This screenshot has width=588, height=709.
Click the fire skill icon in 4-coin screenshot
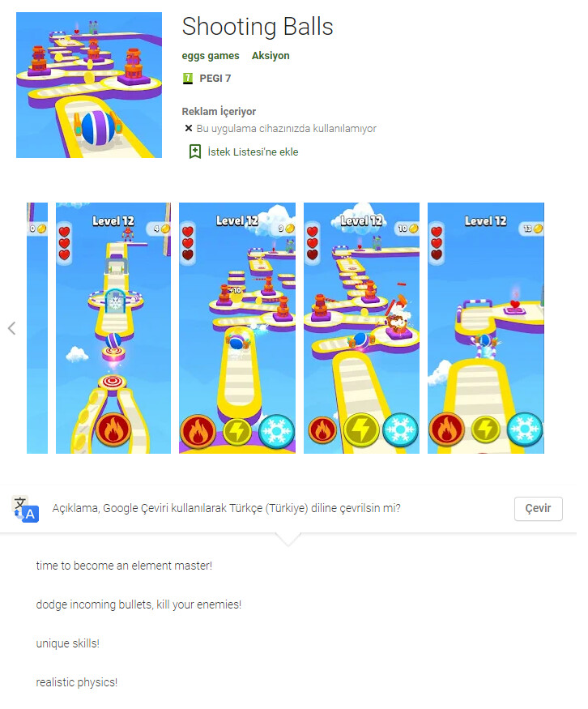(113, 430)
